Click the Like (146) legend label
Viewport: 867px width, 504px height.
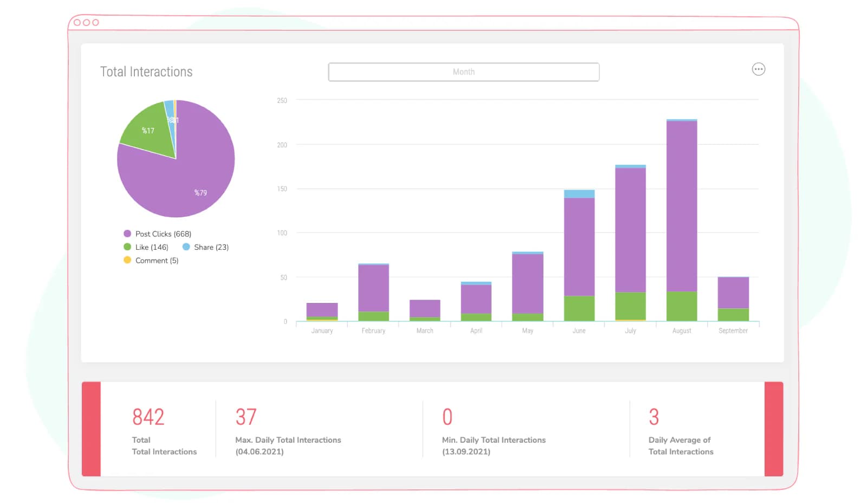pyautogui.click(x=152, y=247)
